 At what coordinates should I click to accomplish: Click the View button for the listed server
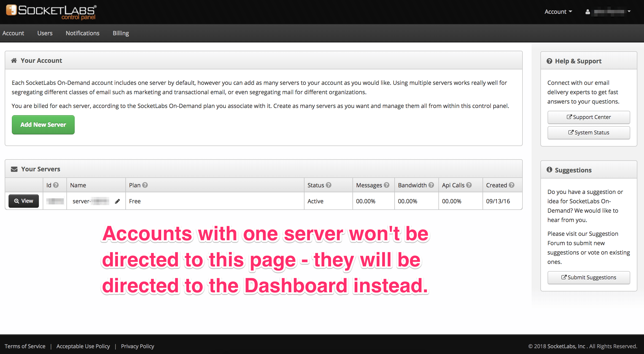[23, 201]
